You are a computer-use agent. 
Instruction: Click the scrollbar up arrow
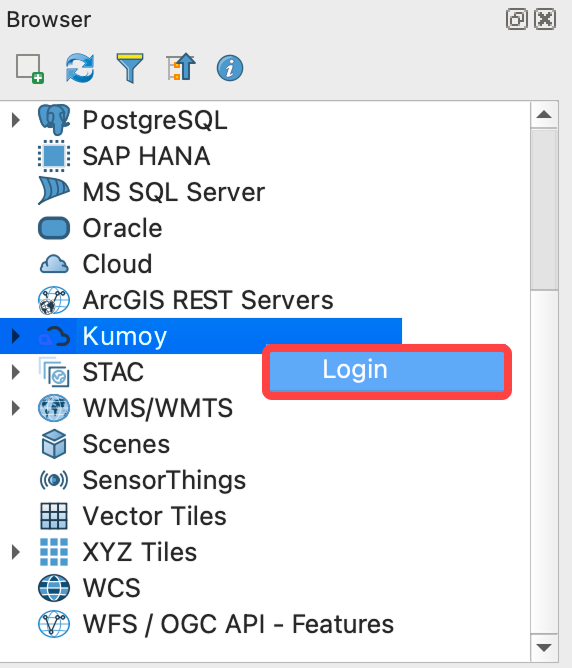[544, 115]
